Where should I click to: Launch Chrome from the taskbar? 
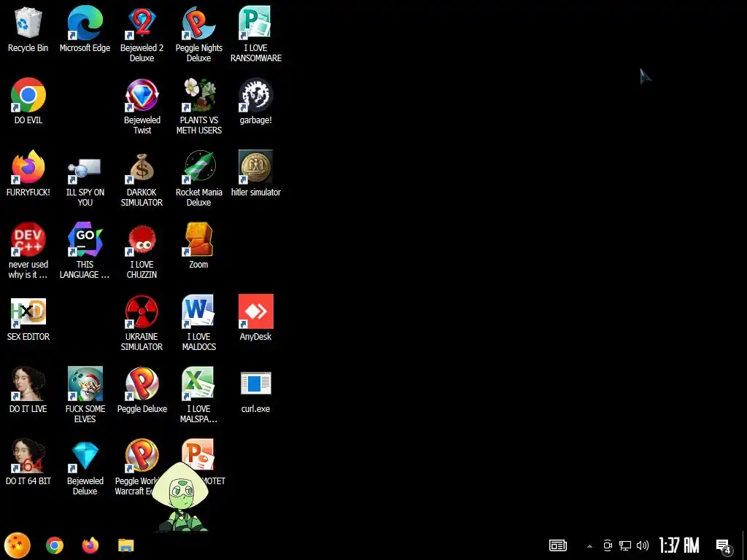[55, 545]
